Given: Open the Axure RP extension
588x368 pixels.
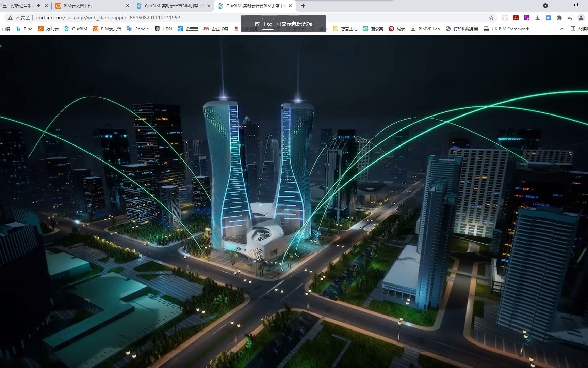Looking at the screenshot, I should pos(527,18).
